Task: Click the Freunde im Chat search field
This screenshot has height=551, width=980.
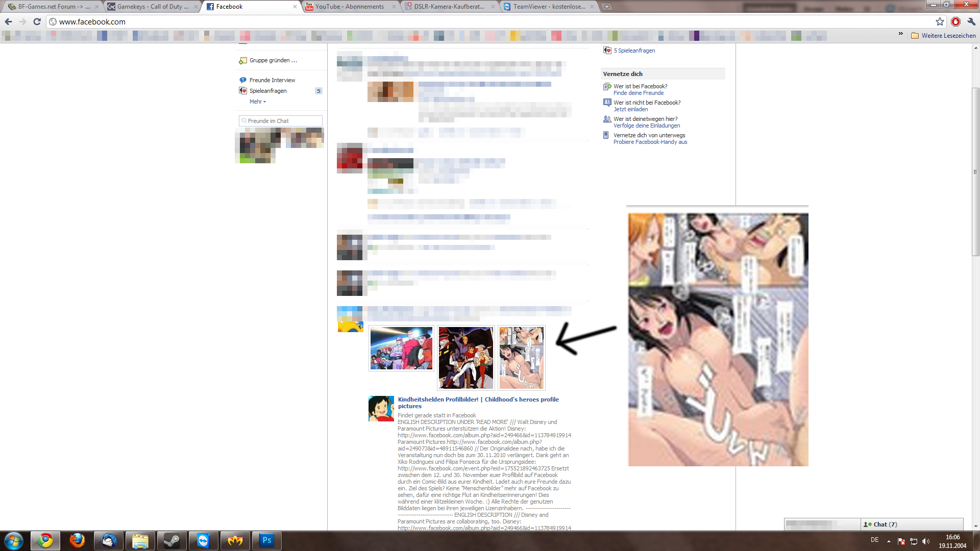Action: [280, 121]
